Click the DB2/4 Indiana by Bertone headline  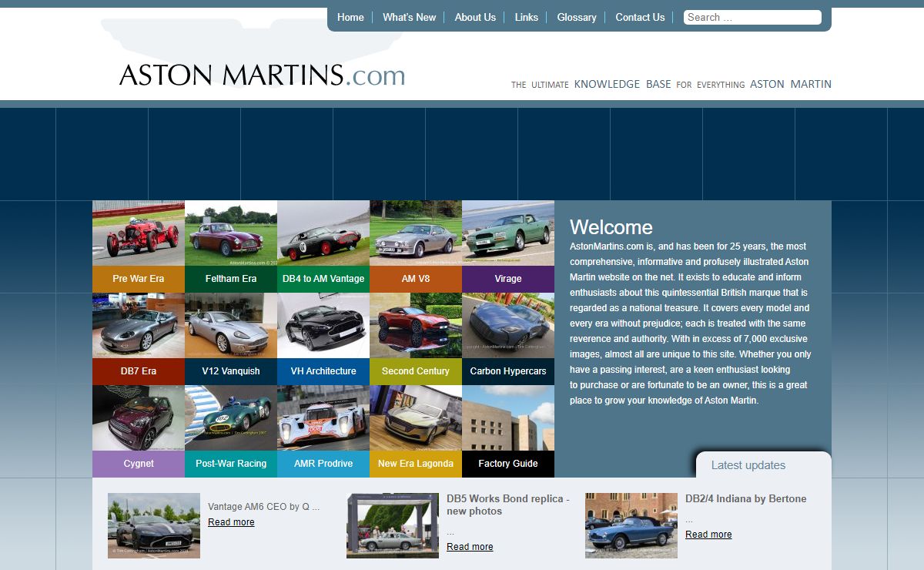pyautogui.click(x=746, y=498)
